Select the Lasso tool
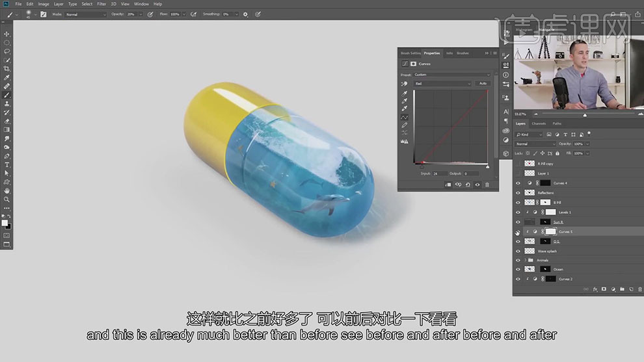Viewport: 644px width, 362px height. (7, 51)
